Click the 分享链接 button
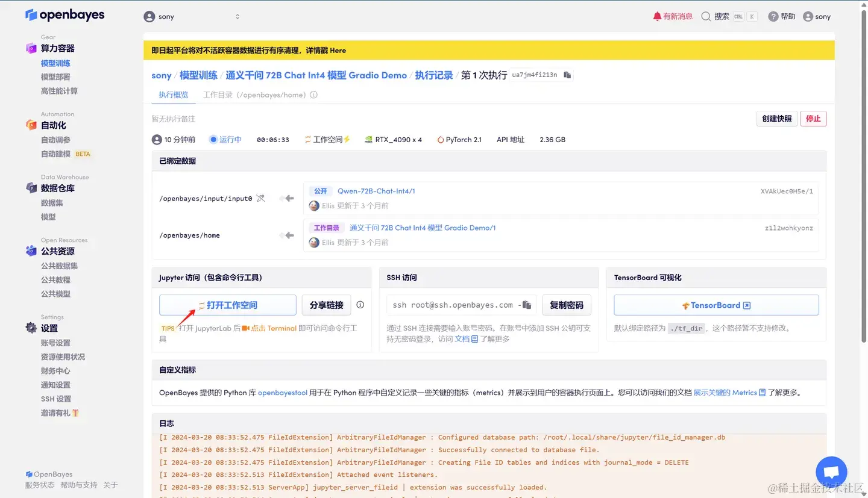868x498 pixels. [326, 305]
